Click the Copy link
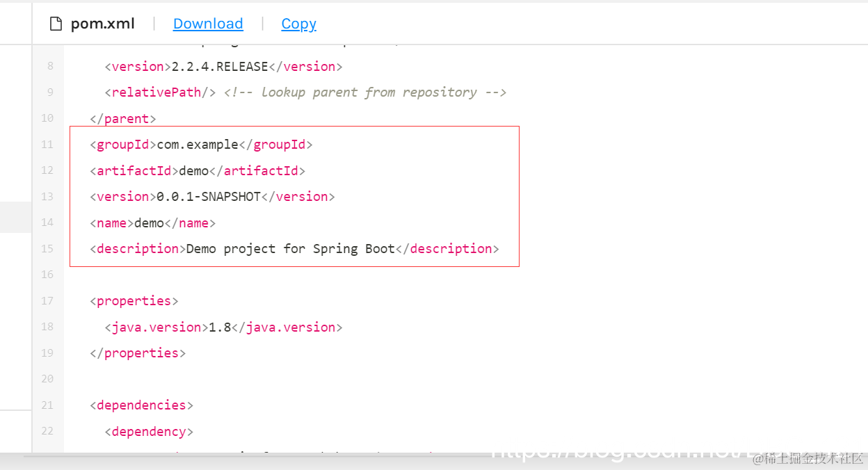This screenshot has height=470, width=868. pyautogui.click(x=299, y=24)
